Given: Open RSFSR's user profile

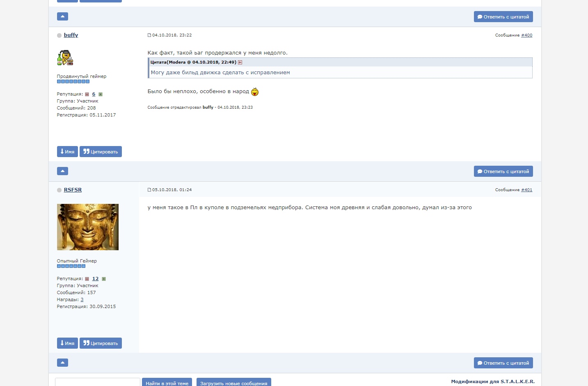Looking at the screenshot, I should click(73, 190).
